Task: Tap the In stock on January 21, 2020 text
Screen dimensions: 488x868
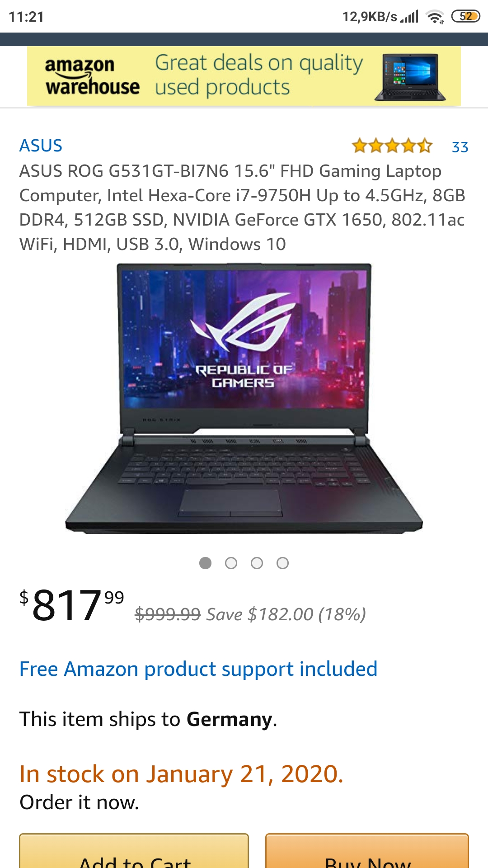Action: coord(181,774)
